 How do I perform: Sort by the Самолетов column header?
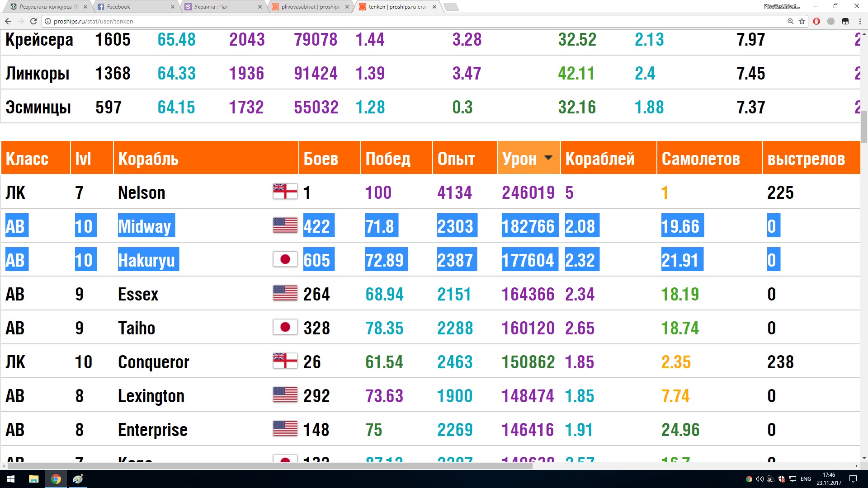[701, 159]
